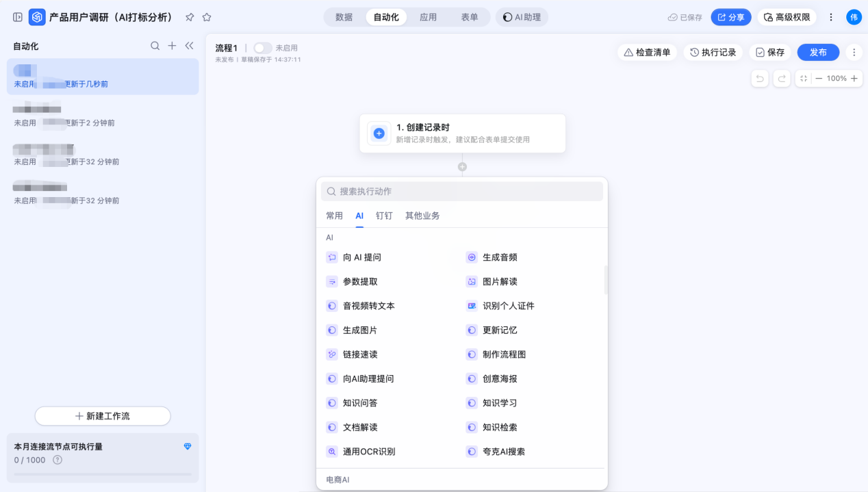Viewport: 868px width, 492px height.
Task: Undo the last flow edit
Action: point(760,79)
